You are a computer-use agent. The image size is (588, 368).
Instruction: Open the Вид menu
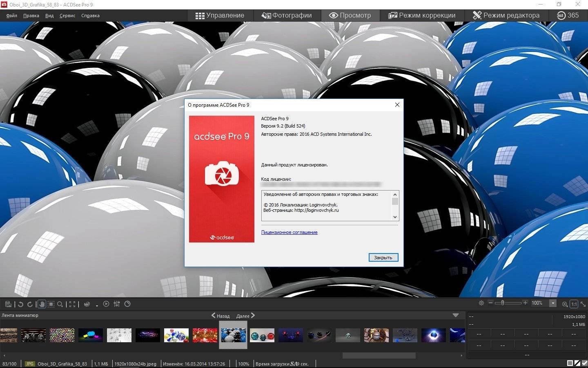pyautogui.click(x=49, y=16)
